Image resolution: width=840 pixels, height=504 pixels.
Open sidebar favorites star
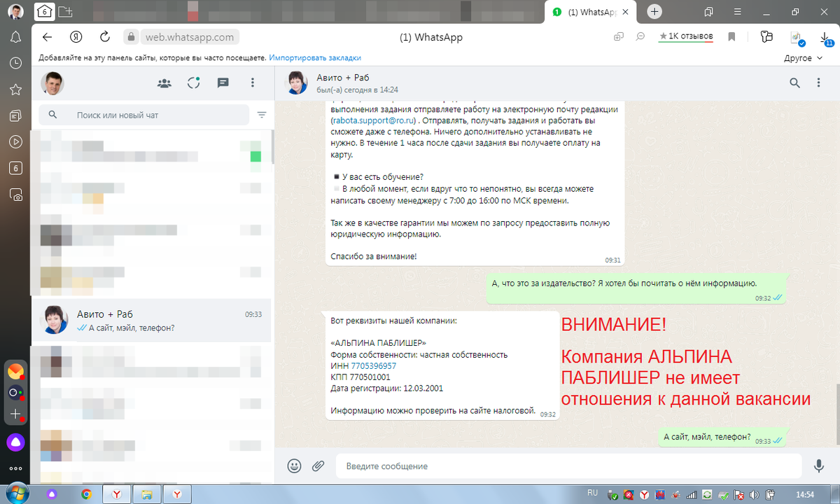point(15,89)
